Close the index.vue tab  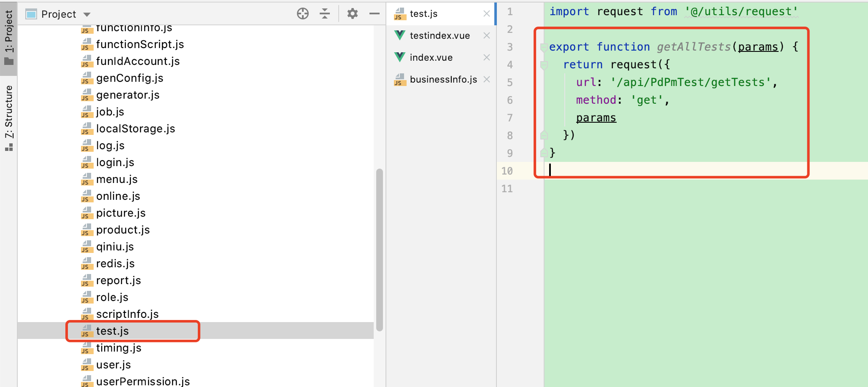tap(487, 57)
